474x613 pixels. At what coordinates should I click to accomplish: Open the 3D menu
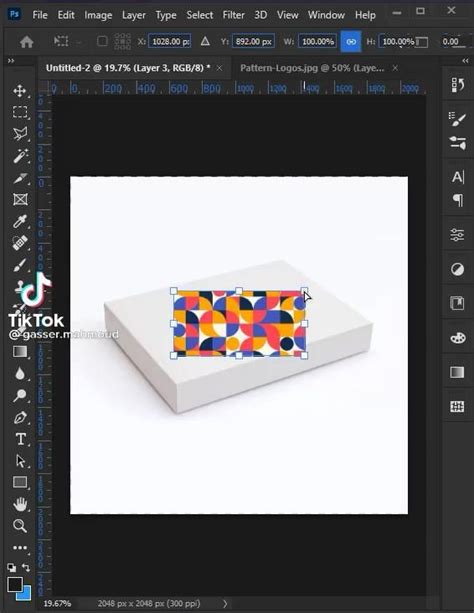[261, 15]
